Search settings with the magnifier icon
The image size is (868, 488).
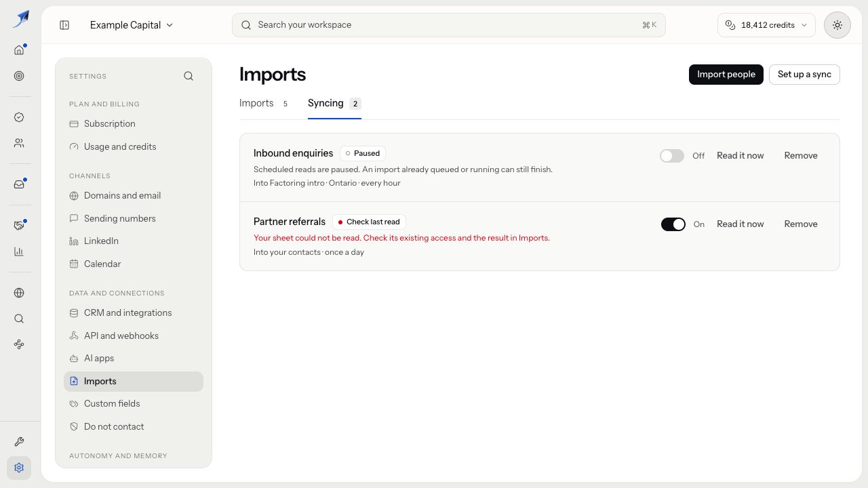click(189, 76)
